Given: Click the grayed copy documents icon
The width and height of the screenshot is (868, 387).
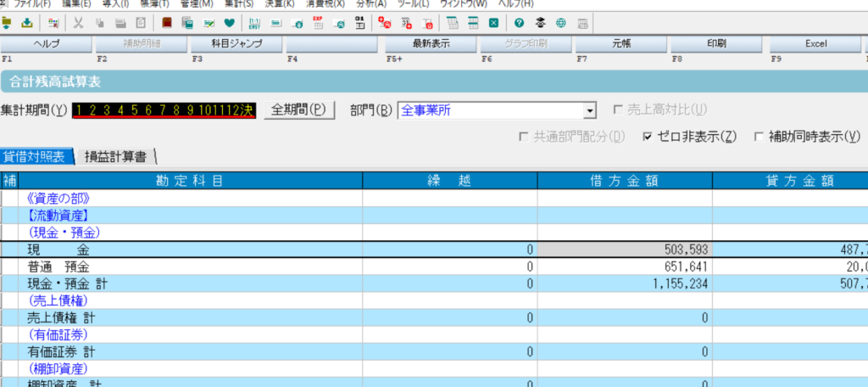Looking at the screenshot, I should pos(100,23).
